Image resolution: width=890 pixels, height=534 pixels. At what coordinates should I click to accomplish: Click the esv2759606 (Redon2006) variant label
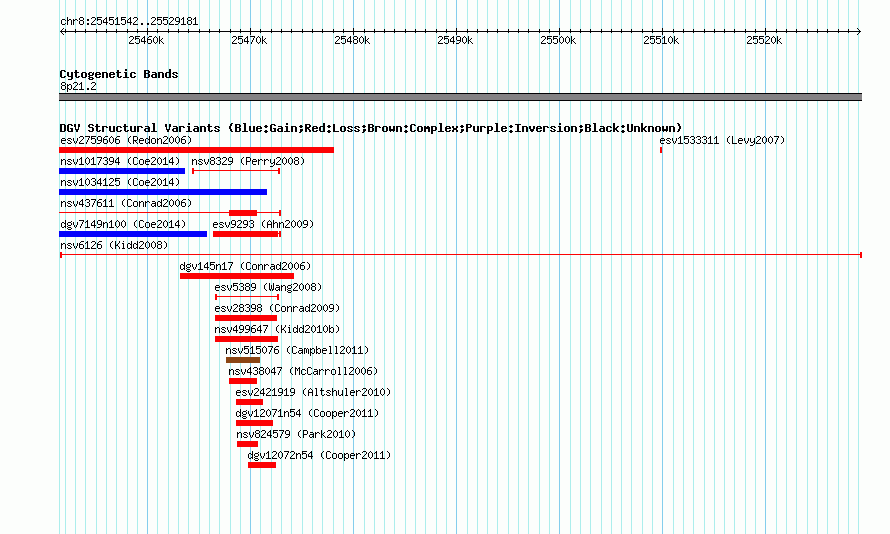(x=126, y=140)
